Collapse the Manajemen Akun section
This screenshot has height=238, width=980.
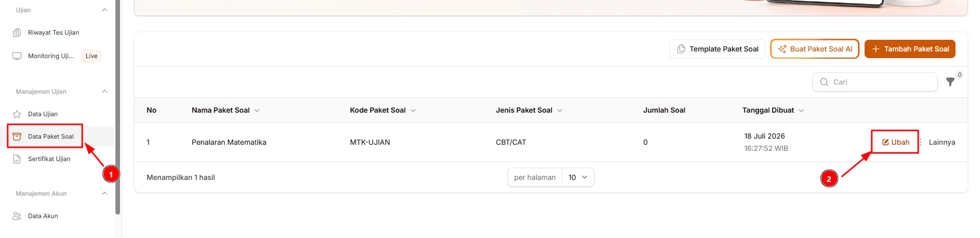(x=105, y=194)
